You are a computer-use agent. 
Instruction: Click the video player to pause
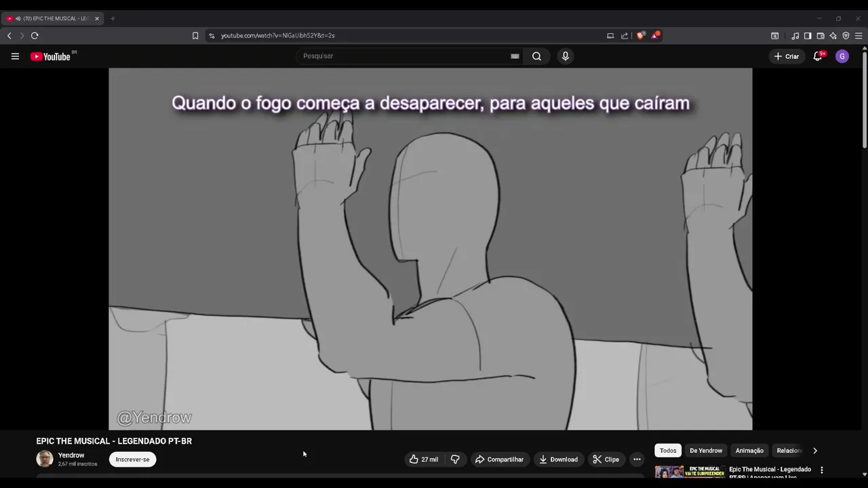431,249
